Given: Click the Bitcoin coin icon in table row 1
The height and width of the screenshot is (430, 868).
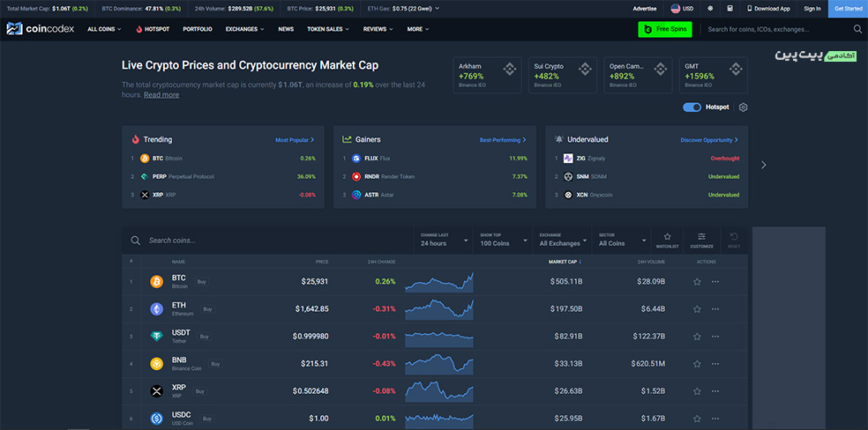Looking at the screenshot, I should (x=157, y=282).
